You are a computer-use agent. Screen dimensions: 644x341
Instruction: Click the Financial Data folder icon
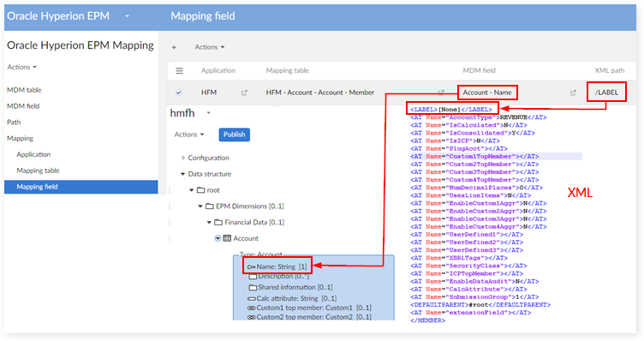[x=218, y=222]
